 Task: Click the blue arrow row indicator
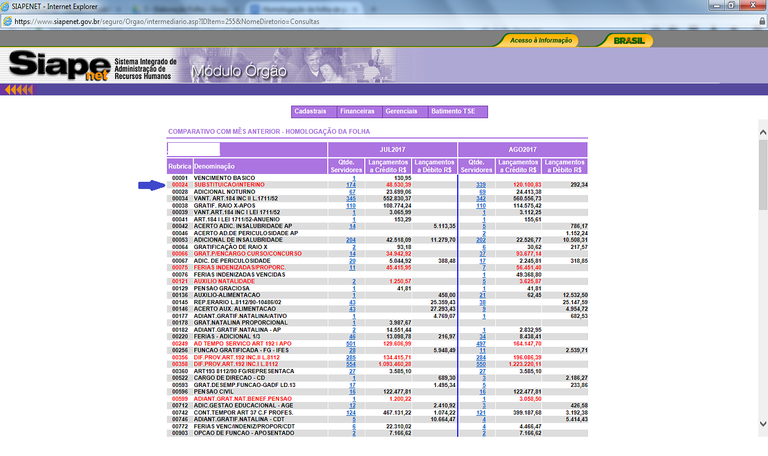click(151, 185)
